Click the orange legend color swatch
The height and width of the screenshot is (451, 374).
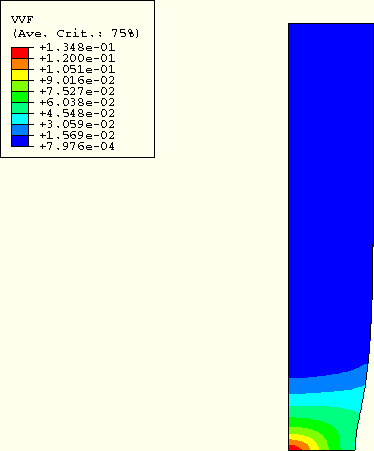tap(20, 64)
